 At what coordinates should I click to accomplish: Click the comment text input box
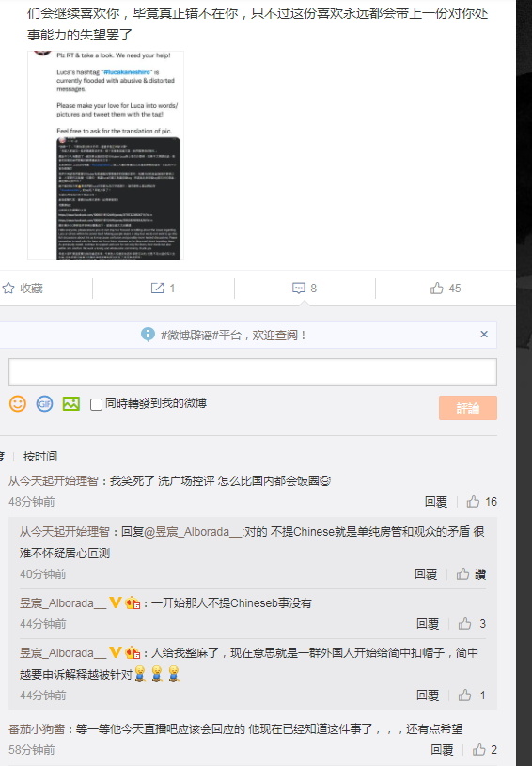click(253, 372)
